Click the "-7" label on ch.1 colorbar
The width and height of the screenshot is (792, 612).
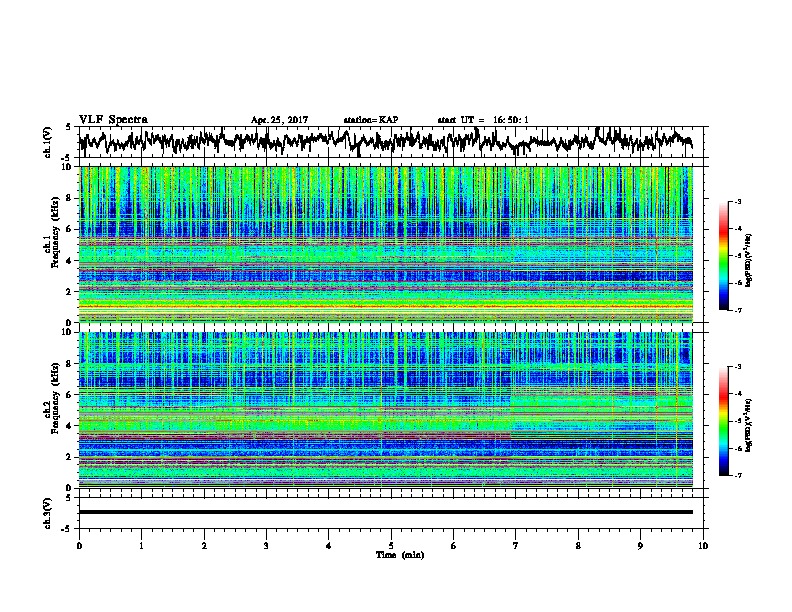pos(737,310)
